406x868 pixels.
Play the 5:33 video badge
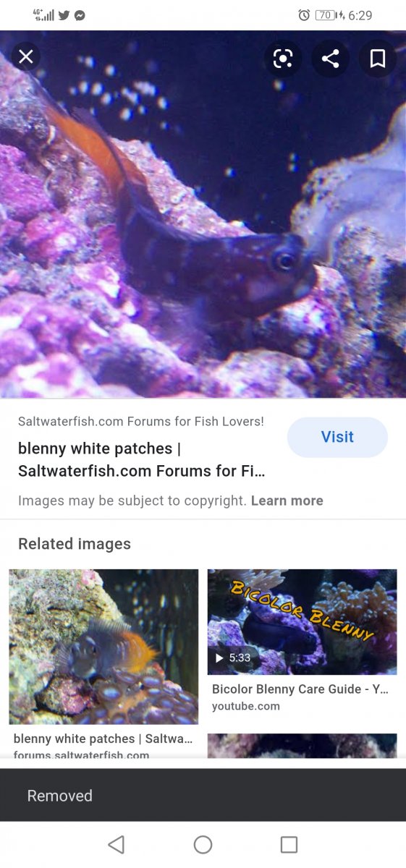tap(233, 658)
